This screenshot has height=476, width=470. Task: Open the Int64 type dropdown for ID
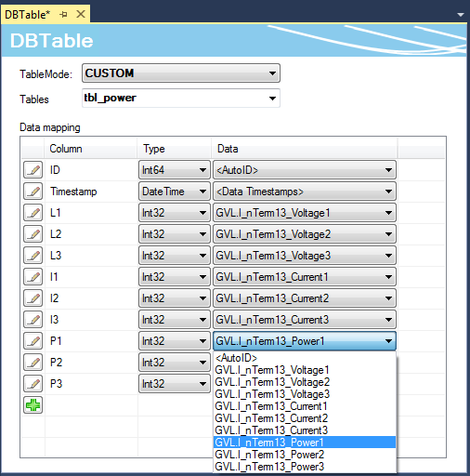point(175,170)
